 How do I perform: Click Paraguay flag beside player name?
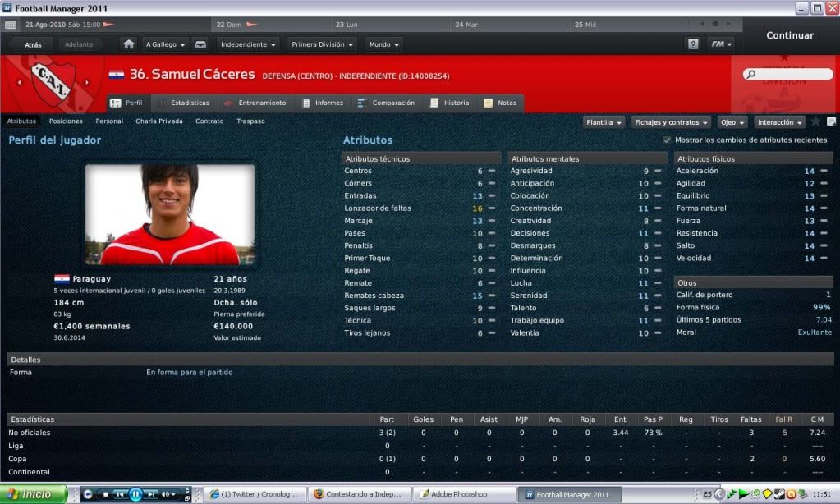(117, 75)
